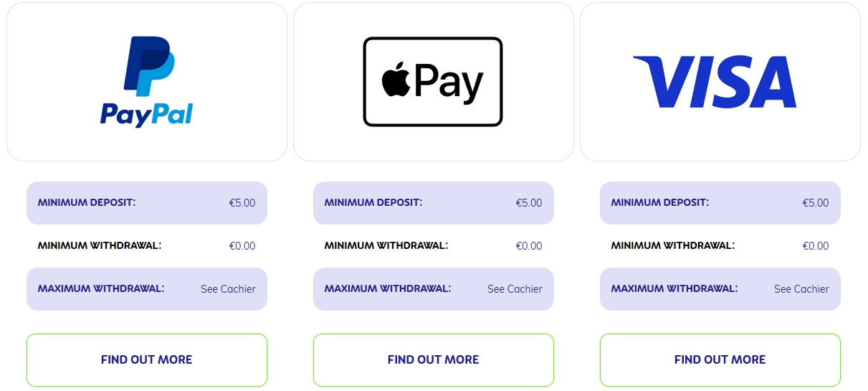Click the €5.00 minimum deposit for Visa

816,203
